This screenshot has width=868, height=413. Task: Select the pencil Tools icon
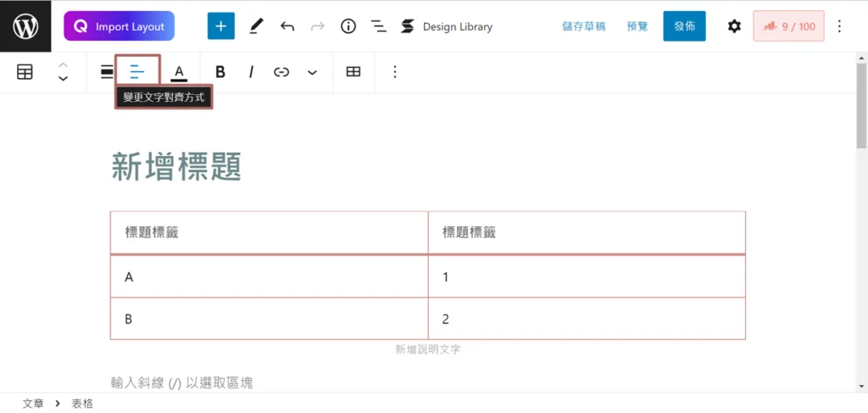click(256, 26)
